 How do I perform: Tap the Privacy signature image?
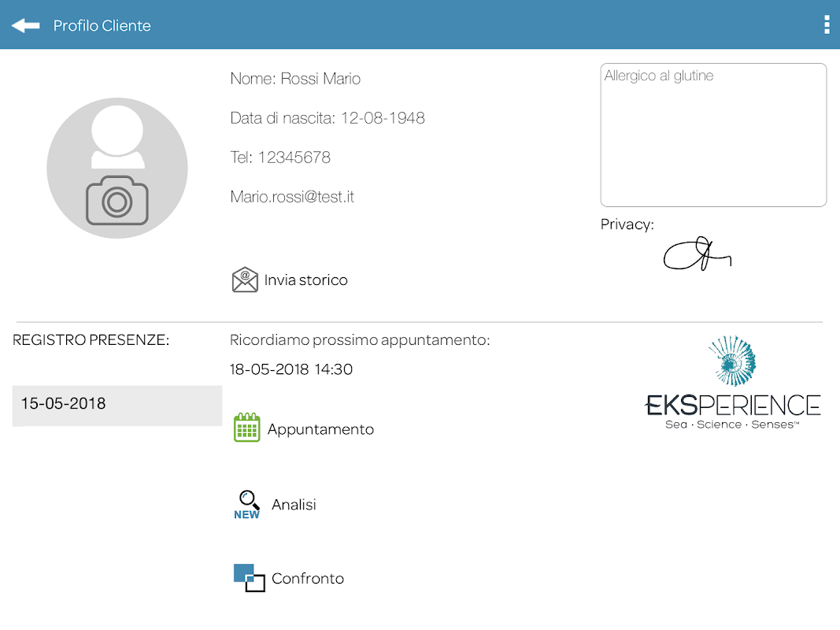(697, 254)
